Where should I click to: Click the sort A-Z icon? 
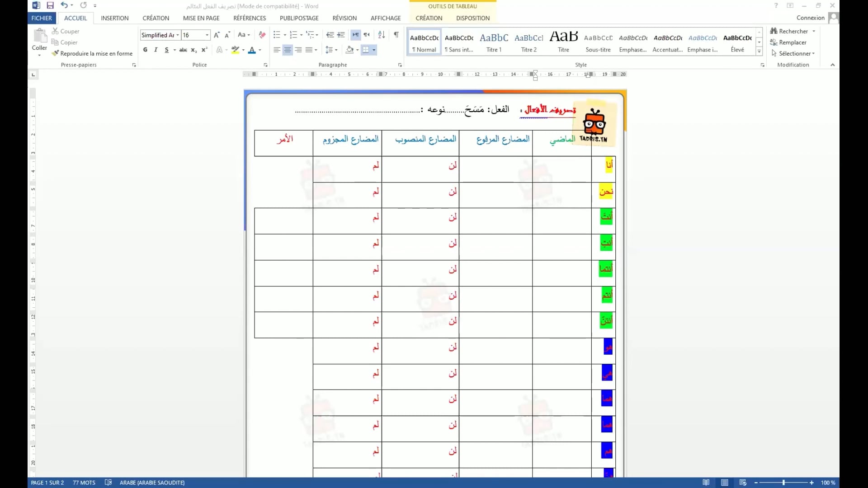coord(382,35)
